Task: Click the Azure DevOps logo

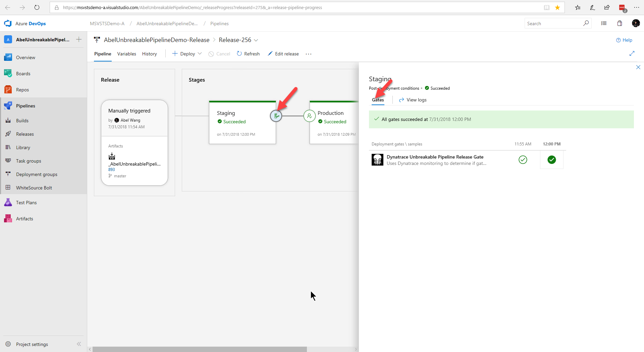Action: [x=8, y=24]
